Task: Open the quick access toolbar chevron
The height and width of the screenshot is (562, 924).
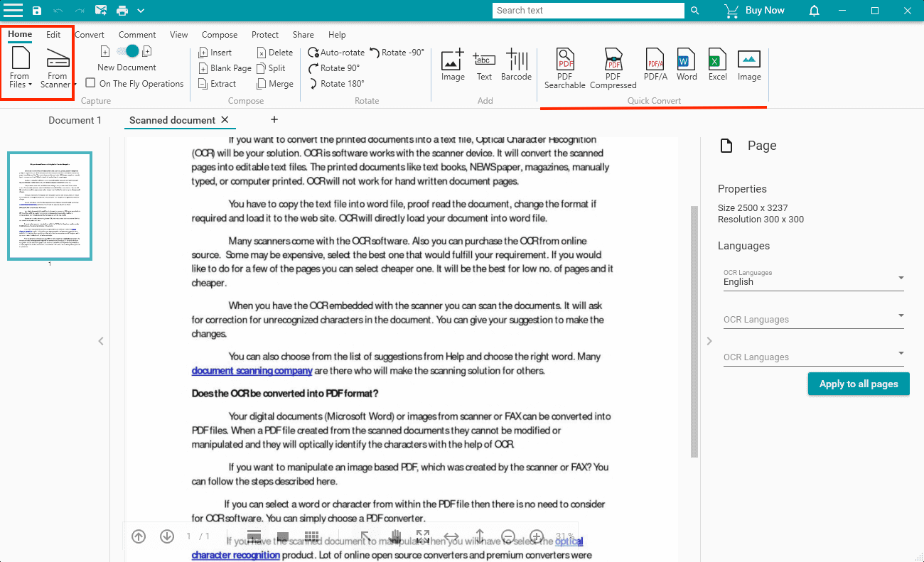Action: coord(141,11)
